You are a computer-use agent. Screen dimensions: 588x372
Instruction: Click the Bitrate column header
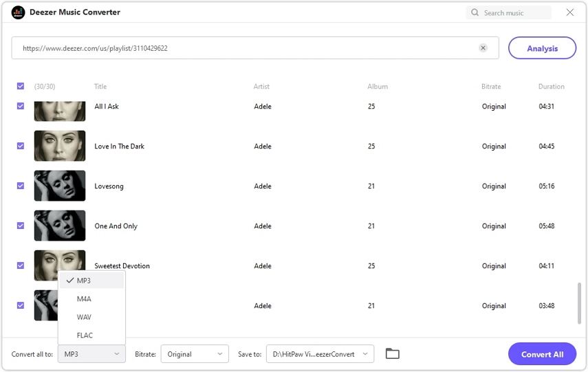[491, 86]
